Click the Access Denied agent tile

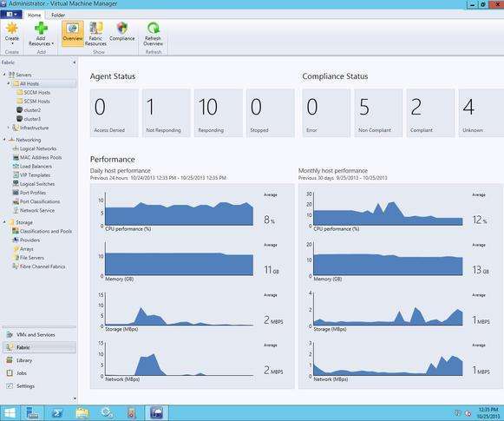click(115, 113)
